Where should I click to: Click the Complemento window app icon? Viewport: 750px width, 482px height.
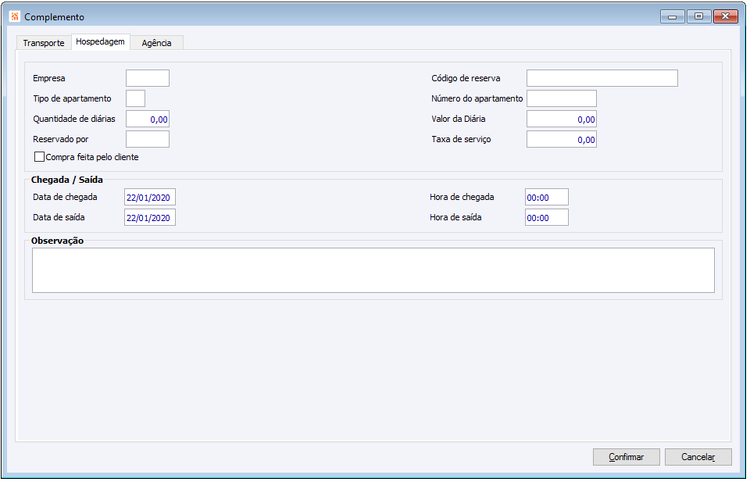[15, 17]
